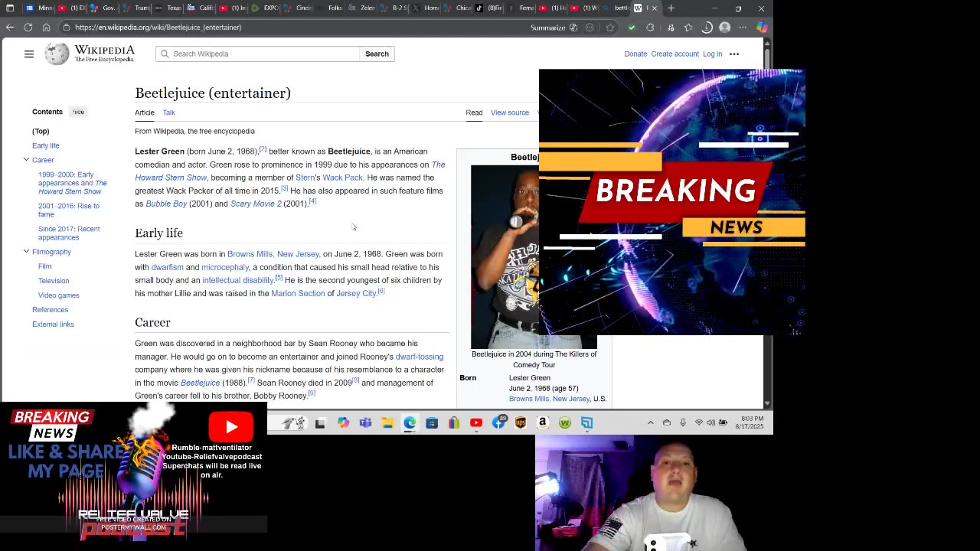This screenshot has height=551, width=980.
Task: Open the Browns Mills, New Jersey paragraph link
Action: point(273,254)
